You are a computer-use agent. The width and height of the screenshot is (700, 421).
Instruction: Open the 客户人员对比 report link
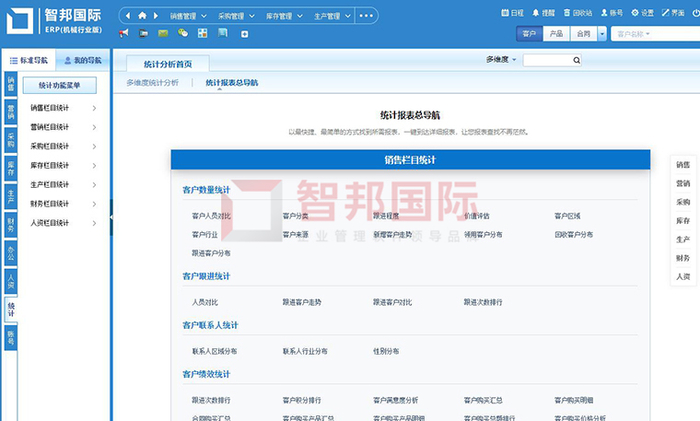211,215
